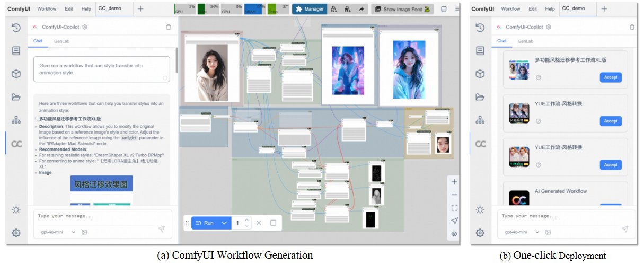Open the queue history icon in left sidebar
This screenshot has height=264, width=644.
point(16,28)
